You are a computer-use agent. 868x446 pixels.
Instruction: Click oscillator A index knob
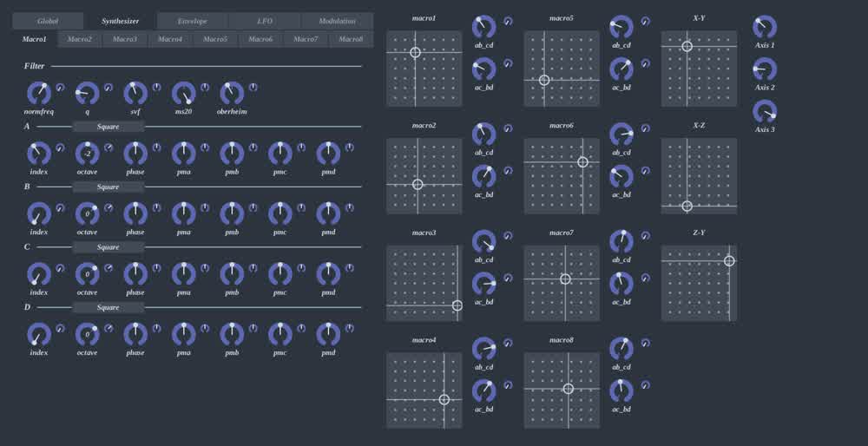[x=39, y=154]
